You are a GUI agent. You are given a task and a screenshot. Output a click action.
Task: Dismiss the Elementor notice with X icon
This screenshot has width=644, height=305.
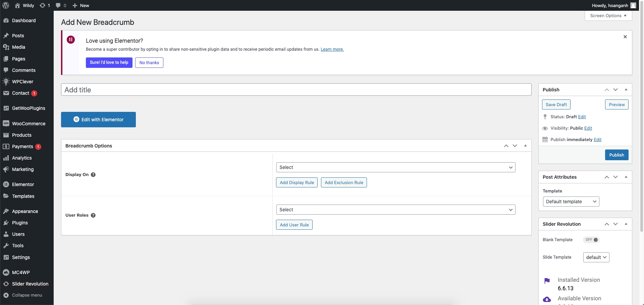pyautogui.click(x=625, y=37)
